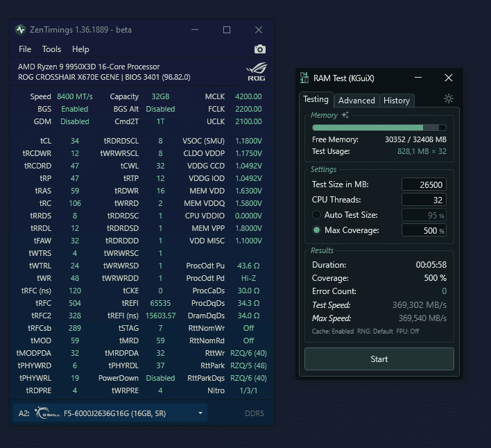Open RAM Test settings sun icon
The width and height of the screenshot is (491, 448).
pos(449,99)
